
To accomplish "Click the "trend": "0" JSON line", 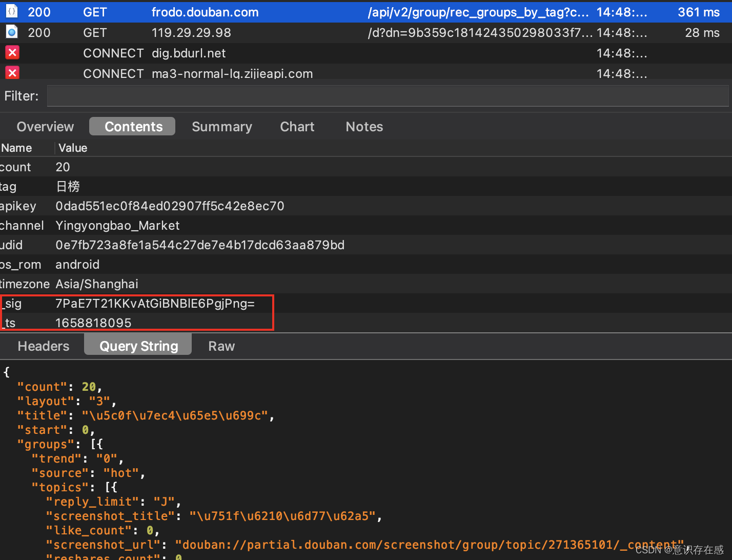I will [77, 458].
